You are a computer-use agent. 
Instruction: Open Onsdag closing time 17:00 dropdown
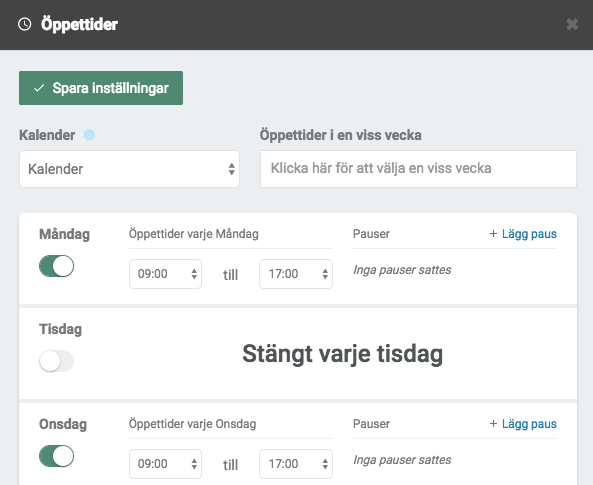[296, 464]
